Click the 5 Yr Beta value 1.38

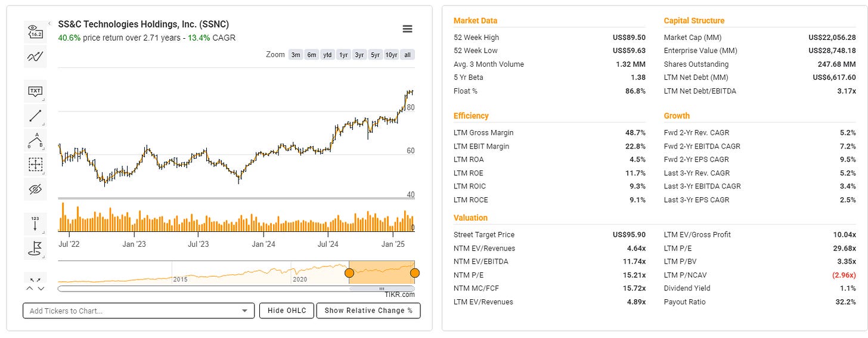coord(638,77)
